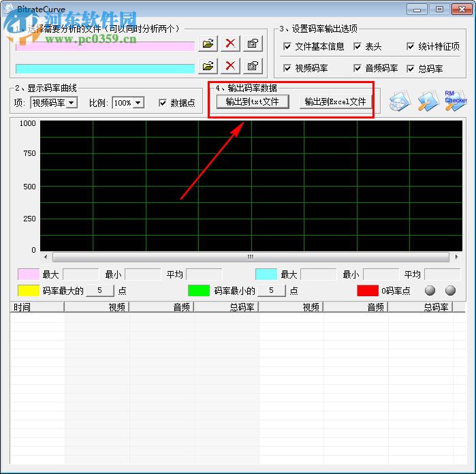476x474 pixels.
Task: Click the second 总码率 column header
Action: click(x=420, y=307)
